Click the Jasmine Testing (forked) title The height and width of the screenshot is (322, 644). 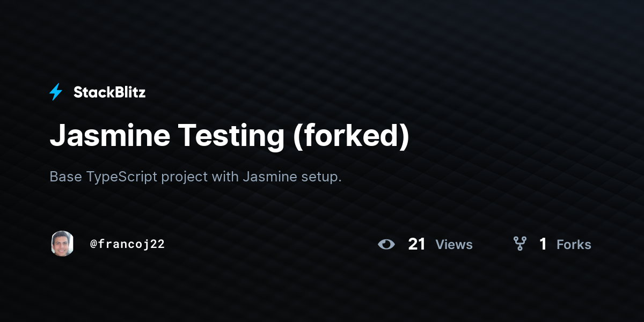click(x=229, y=136)
